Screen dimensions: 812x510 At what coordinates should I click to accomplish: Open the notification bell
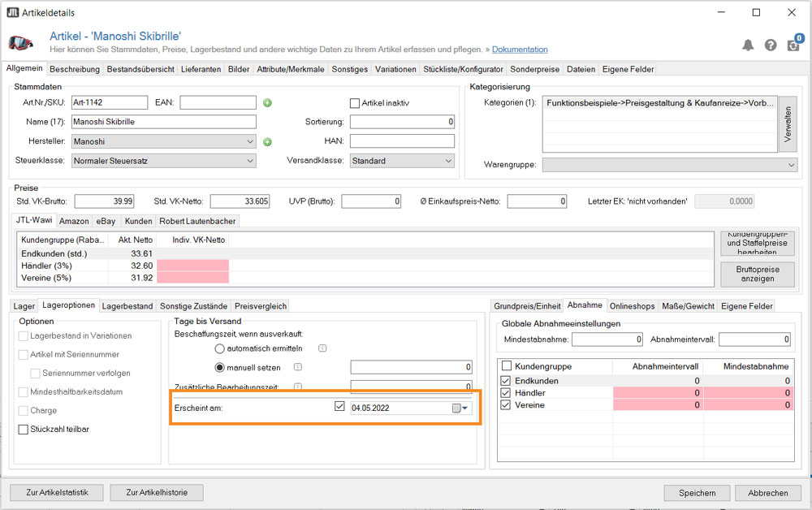coord(748,45)
